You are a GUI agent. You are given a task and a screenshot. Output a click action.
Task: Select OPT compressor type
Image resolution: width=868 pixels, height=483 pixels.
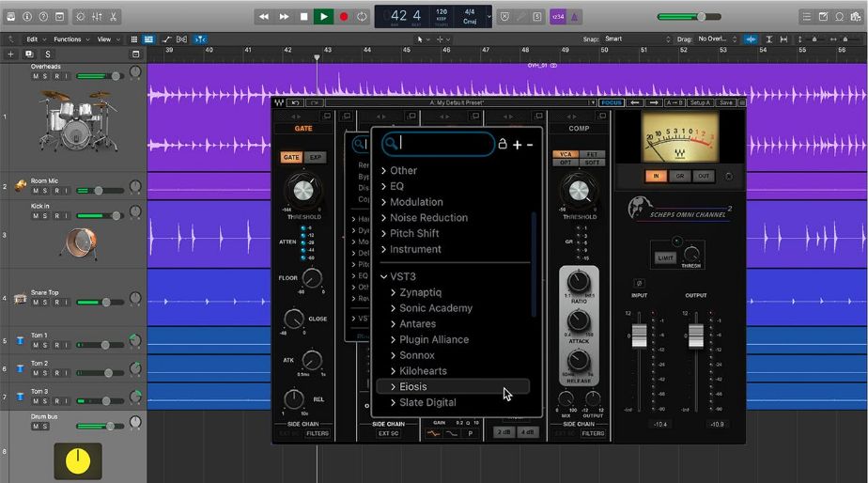566,163
